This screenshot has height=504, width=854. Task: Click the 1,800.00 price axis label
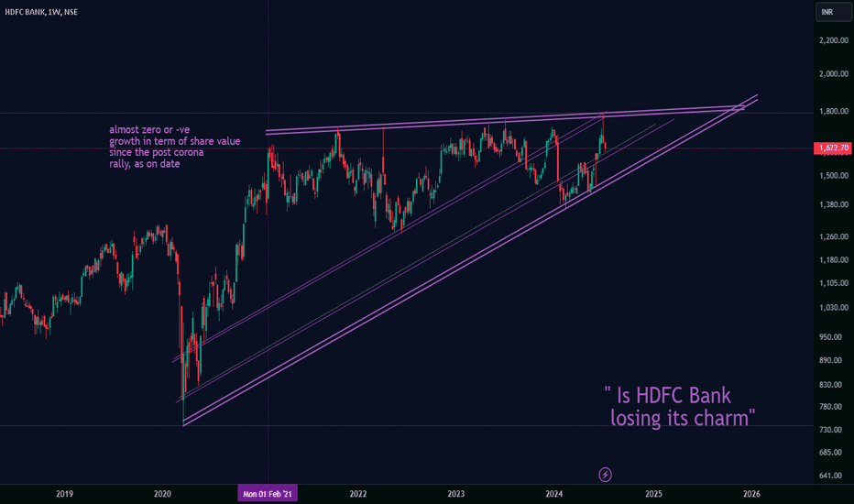point(834,111)
